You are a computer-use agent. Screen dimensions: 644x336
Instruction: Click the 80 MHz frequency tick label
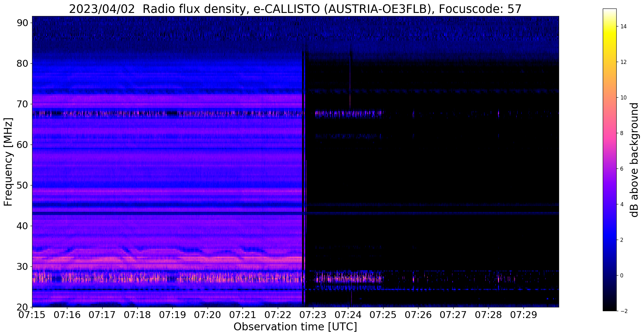tap(23, 64)
